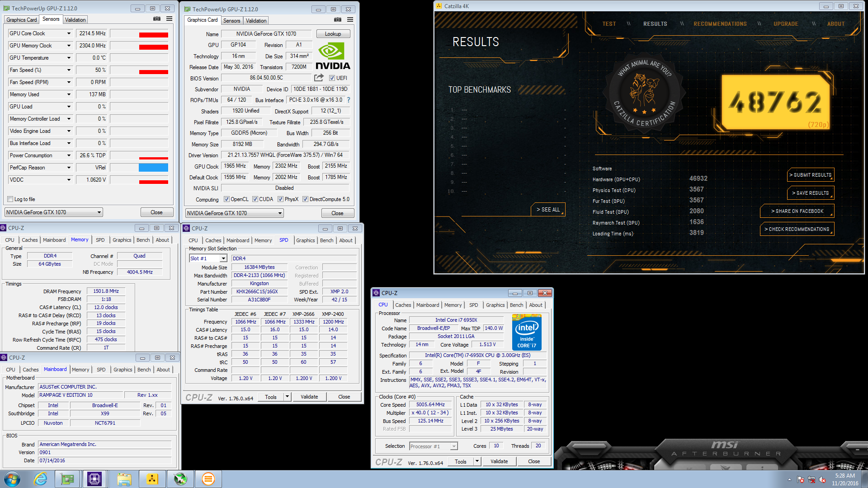Toggle the UEFI checkbox
Viewport: 868px width, 488px height.
tap(332, 78)
